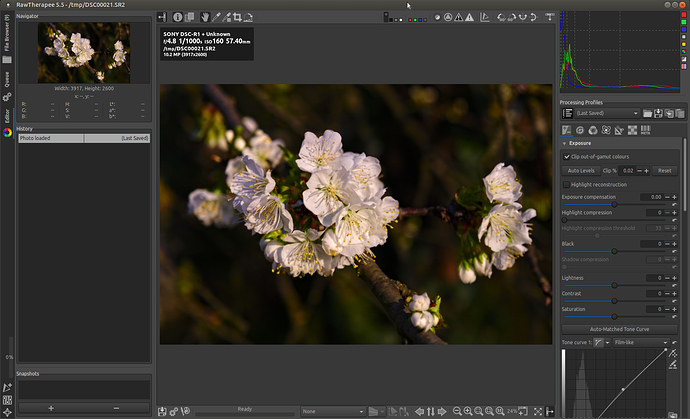This screenshot has width=690, height=419.
Task: Select the Hand navigation tool
Action: click(x=205, y=17)
